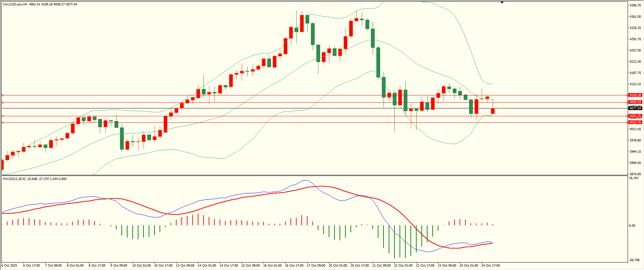
Task: Click the 16 Oct 17:00 date label
Action: coord(294,266)
